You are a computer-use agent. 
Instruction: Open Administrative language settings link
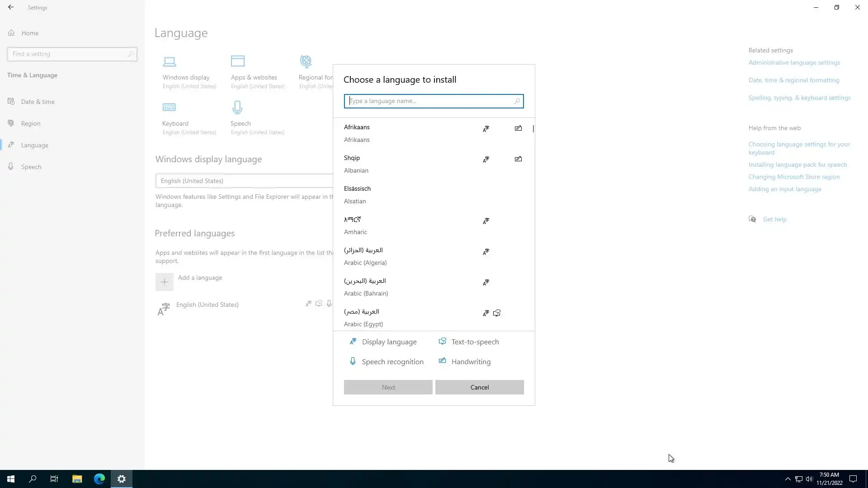(794, 63)
